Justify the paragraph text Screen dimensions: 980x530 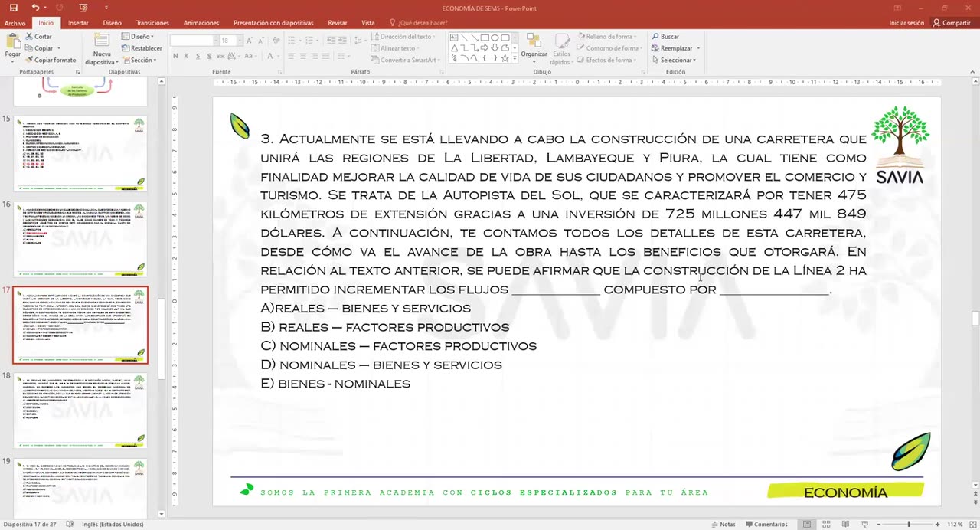coord(326,56)
